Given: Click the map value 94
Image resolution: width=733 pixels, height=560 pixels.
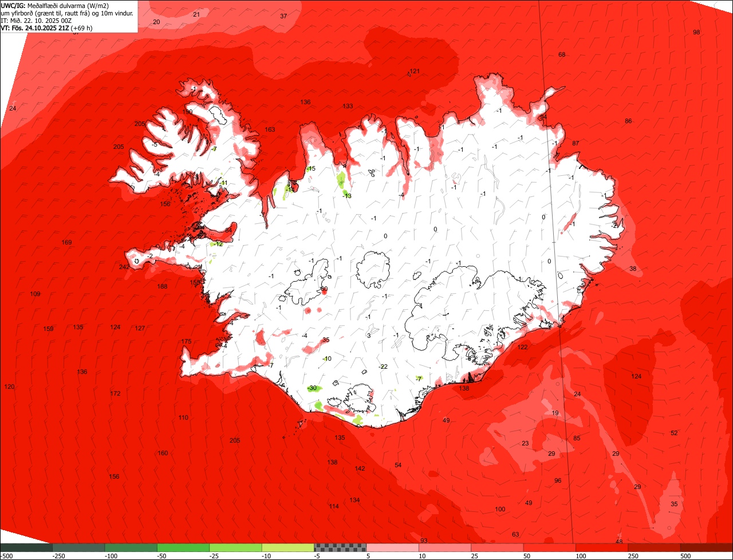Looking at the screenshot, I should click(543, 117).
